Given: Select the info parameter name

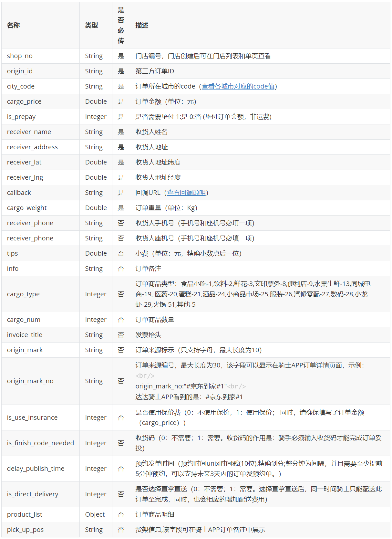Looking at the screenshot, I should tap(13, 269).
